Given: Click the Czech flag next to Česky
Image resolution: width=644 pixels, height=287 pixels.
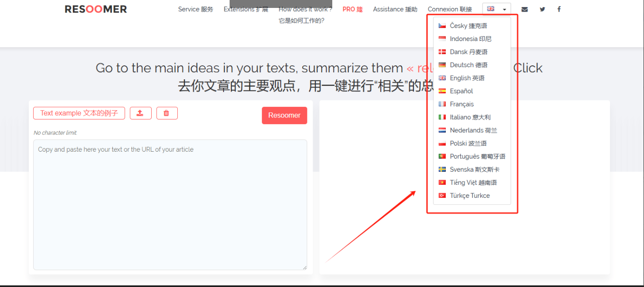Looking at the screenshot, I should (x=442, y=25).
